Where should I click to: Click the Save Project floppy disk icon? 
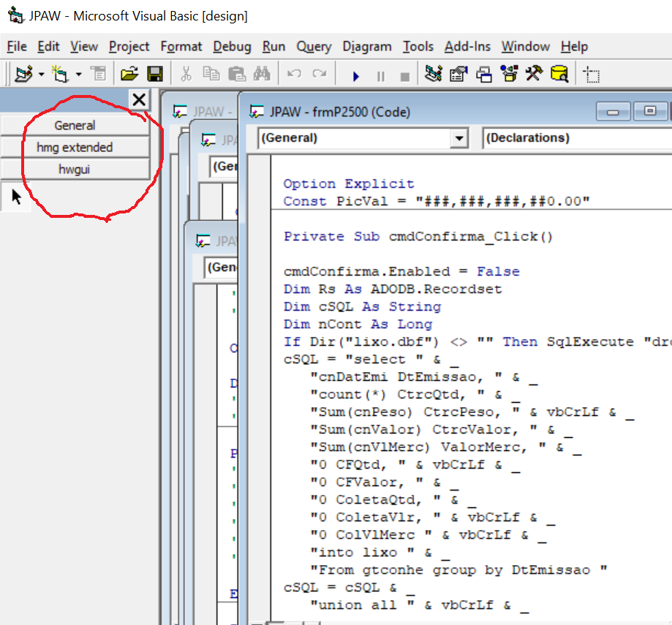coord(154,74)
